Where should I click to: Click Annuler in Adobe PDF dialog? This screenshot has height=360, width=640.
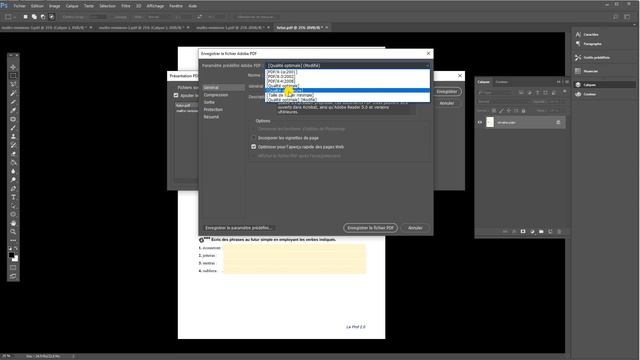pyautogui.click(x=415, y=228)
